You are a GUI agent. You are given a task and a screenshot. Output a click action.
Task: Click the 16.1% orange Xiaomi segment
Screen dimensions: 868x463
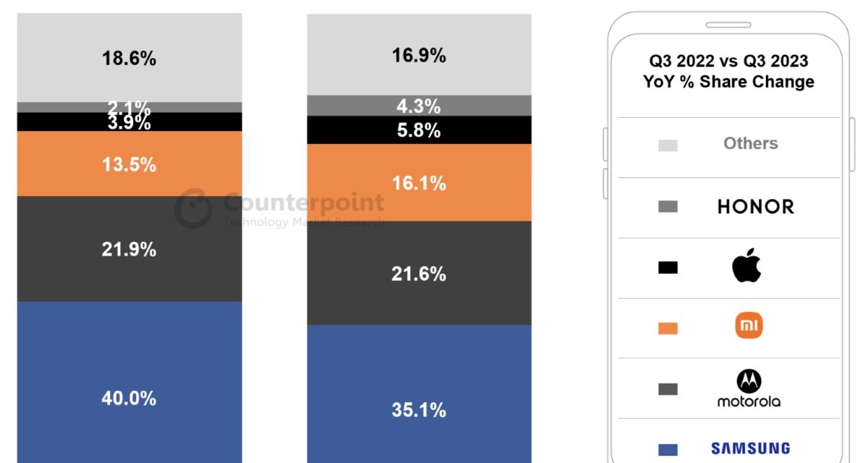[419, 182]
